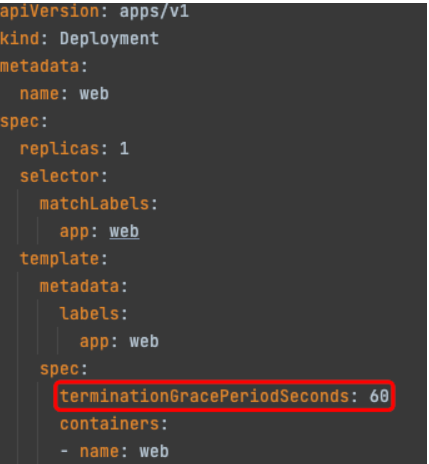Viewport: 429px width, 464px height.
Task: Place cursor on top-level metadata key
Action: [39, 66]
